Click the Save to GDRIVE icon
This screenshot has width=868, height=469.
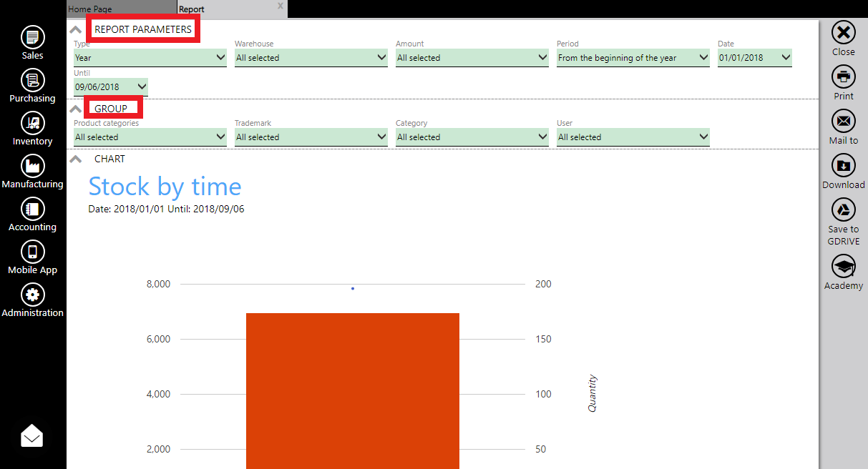(x=844, y=210)
